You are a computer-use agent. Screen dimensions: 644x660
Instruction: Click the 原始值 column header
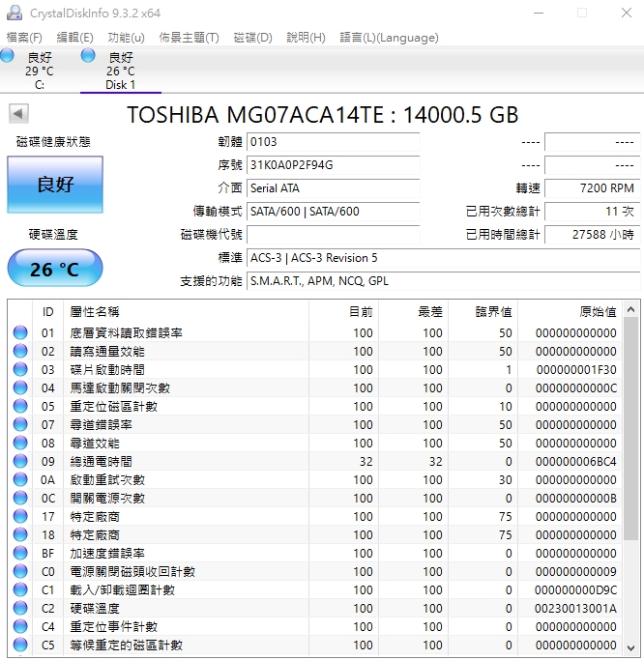coord(570,312)
